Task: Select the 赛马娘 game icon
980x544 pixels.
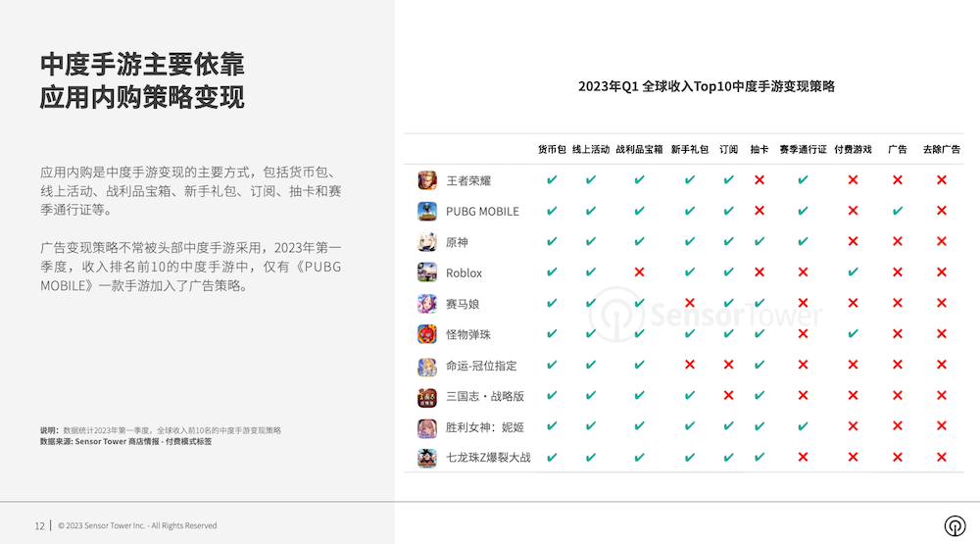Action: click(x=427, y=304)
